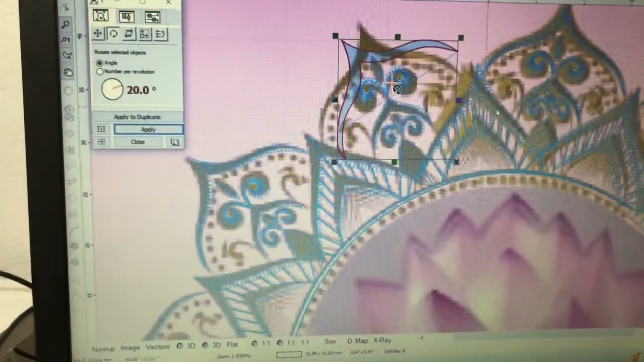This screenshot has width=644, height=362.
Task: Enable X-Ray view
Action: pyautogui.click(x=382, y=340)
